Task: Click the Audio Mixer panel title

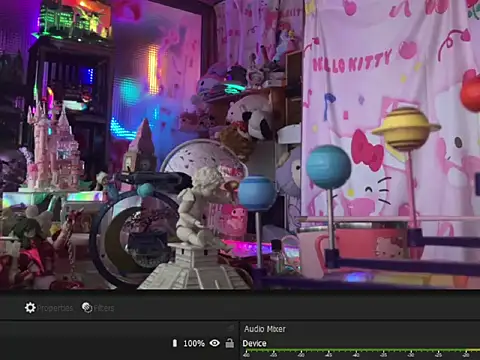Action: point(265,329)
